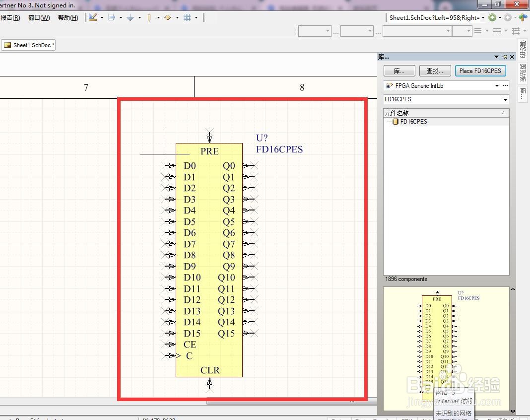The image size is (530, 420).
Task: Sort by the 元件名称 column header
Action: [x=446, y=113]
